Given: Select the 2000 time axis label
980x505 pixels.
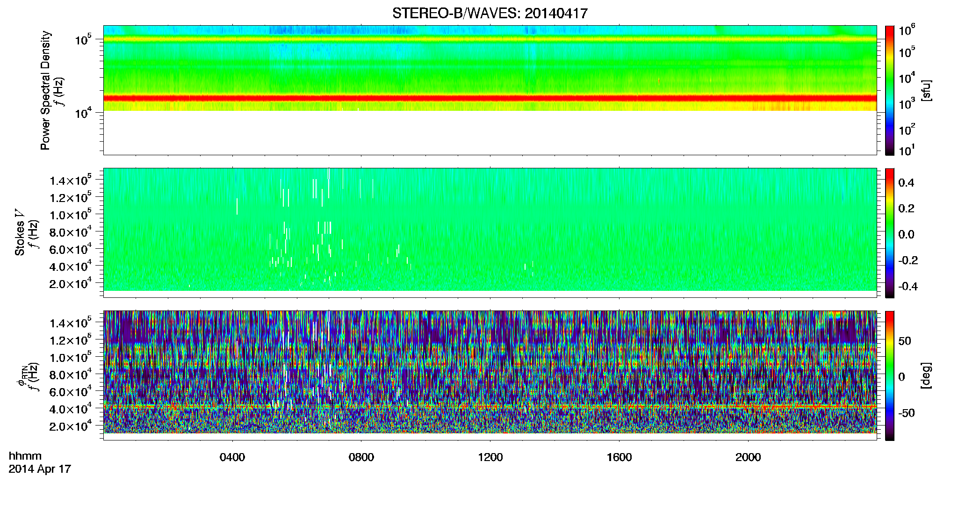Looking at the screenshot, I should pyautogui.click(x=748, y=457).
